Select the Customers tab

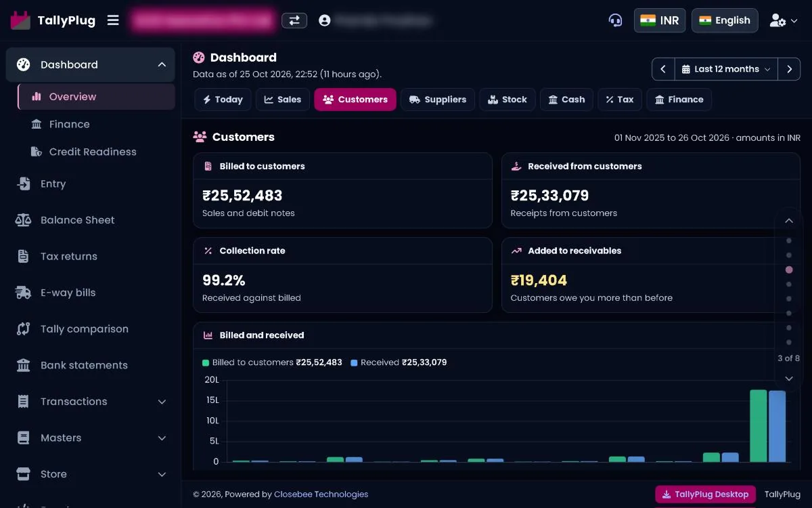coord(355,100)
